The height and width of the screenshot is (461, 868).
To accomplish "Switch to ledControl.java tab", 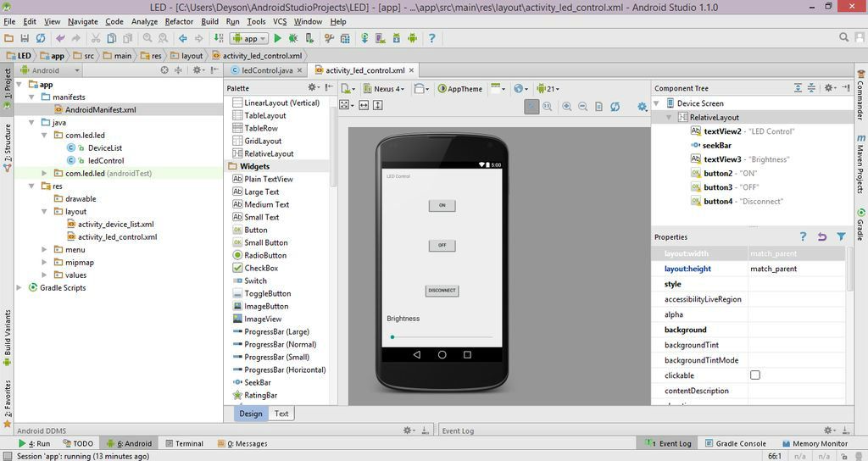I will pos(267,70).
